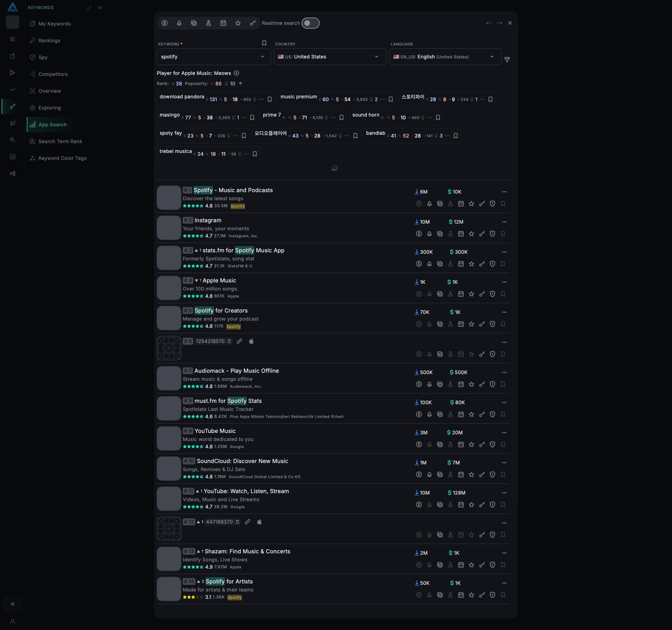Click the app logo at top left
The height and width of the screenshot is (630, 672).
point(13,7)
